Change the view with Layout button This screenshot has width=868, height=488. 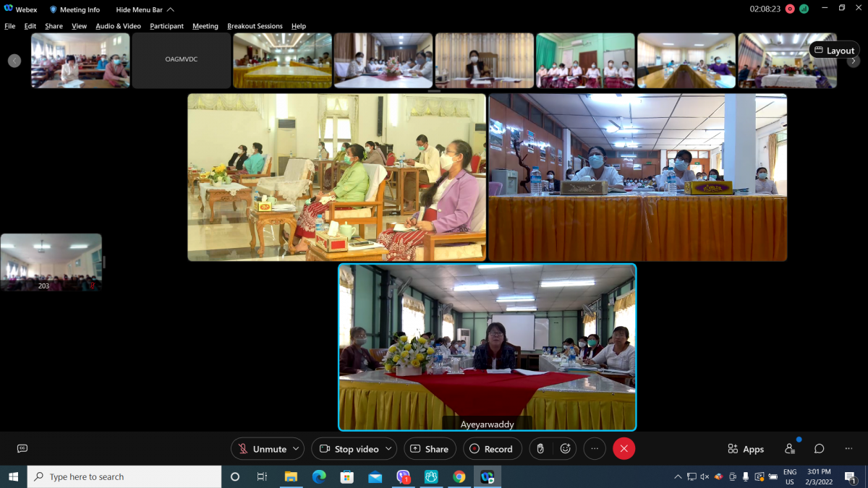point(834,51)
